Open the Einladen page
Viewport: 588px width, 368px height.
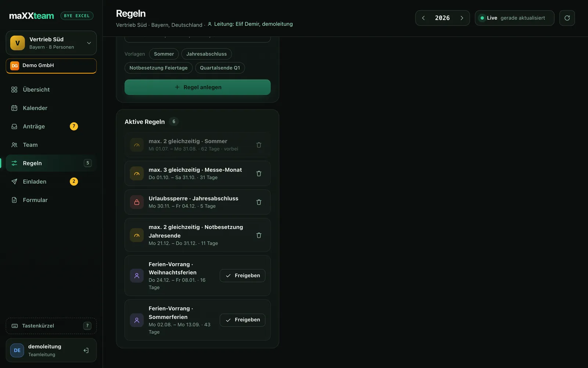(51, 181)
